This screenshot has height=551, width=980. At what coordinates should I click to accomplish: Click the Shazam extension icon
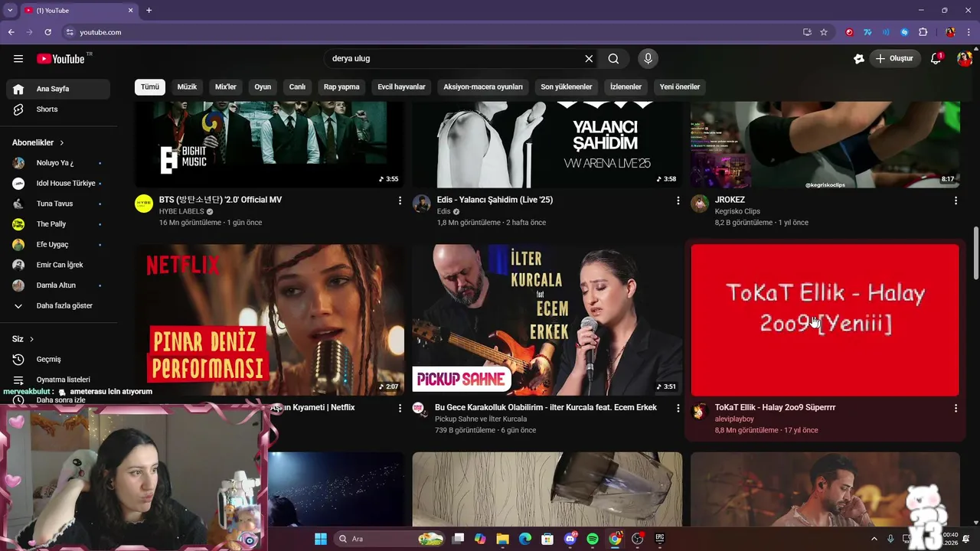click(x=904, y=32)
